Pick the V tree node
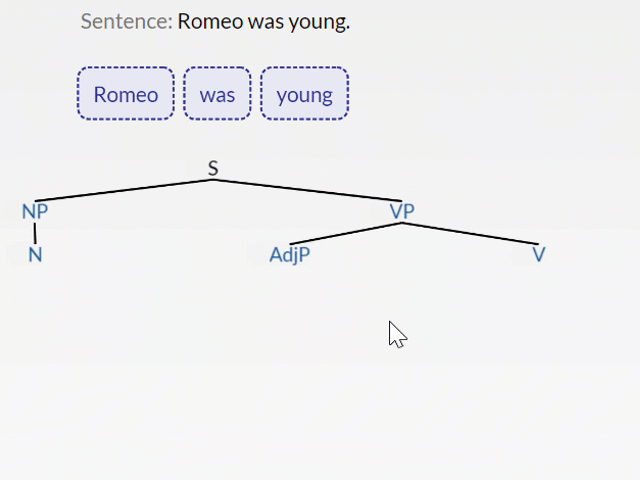 [539, 254]
